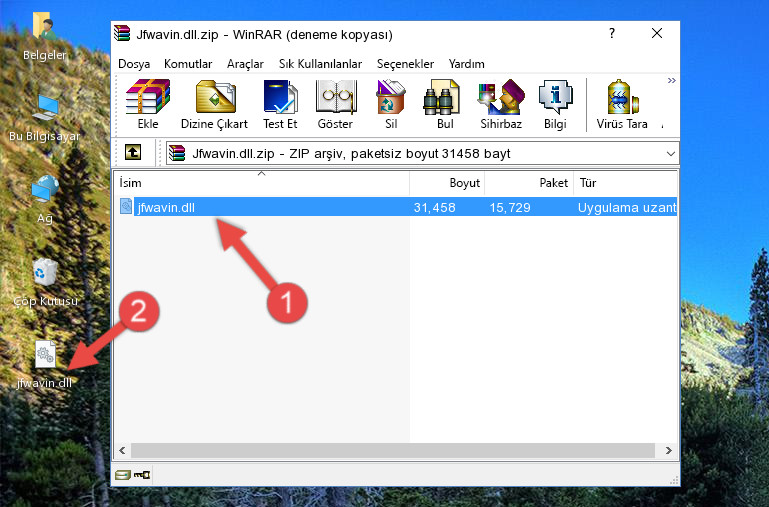This screenshot has height=507, width=769.
Task: Sort files by İsim column
Action: 262,183
